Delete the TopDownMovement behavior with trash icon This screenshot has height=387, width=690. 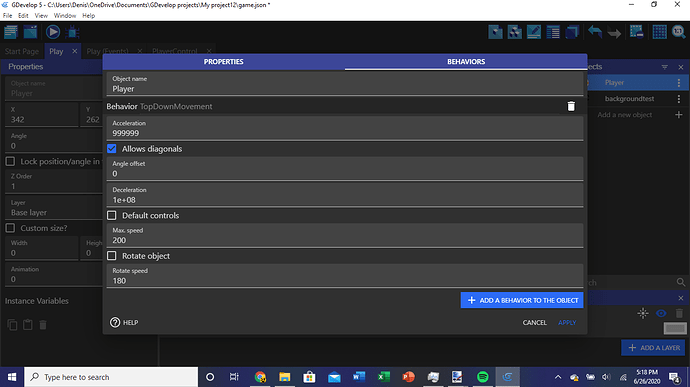pyautogui.click(x=571, y=106)
